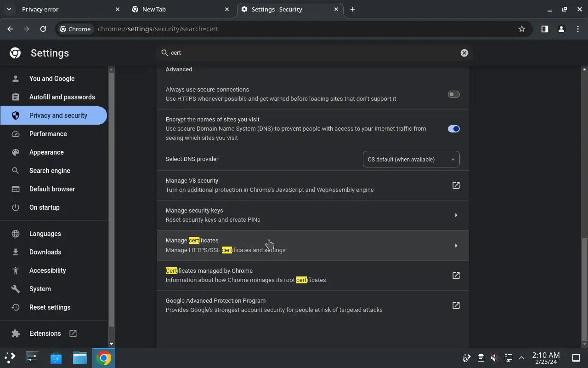
Task: Click the main page vertical scrollbar thumb
Action: coord(584,289)
